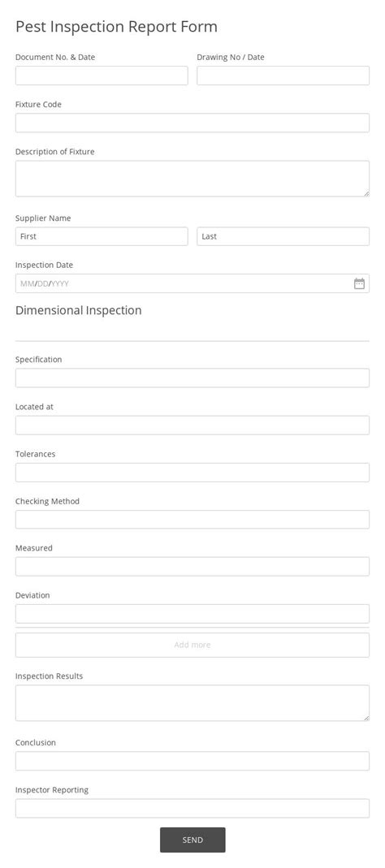This screenshot has height=868, width=385.
Task: Submit the form with SEND button
Action: (x=192, y=840)
